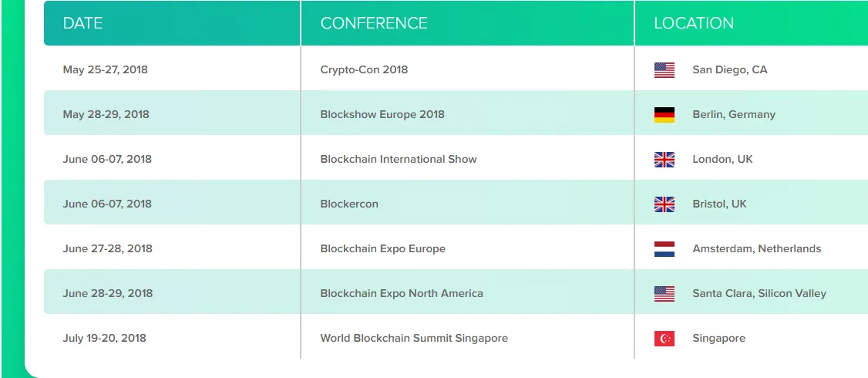
Task: Click the Singapore flag icon
Action: [x=664, y=338]
